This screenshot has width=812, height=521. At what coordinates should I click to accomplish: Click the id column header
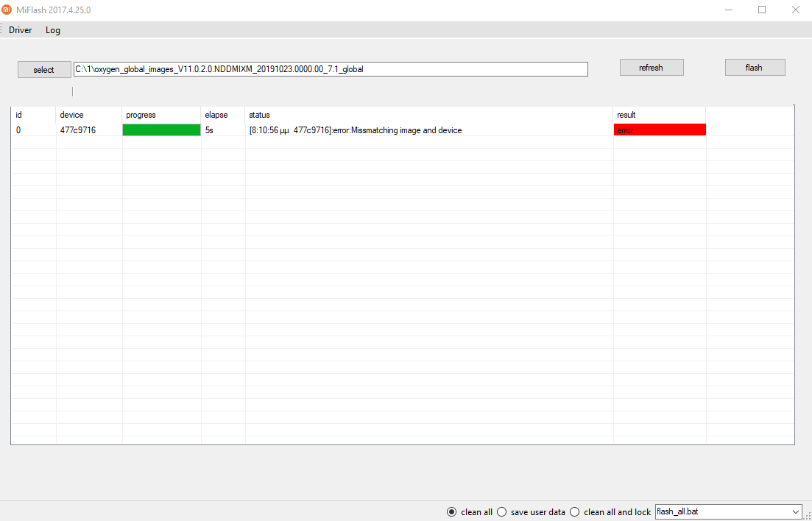pyautogui.click(x=34, y=115)
